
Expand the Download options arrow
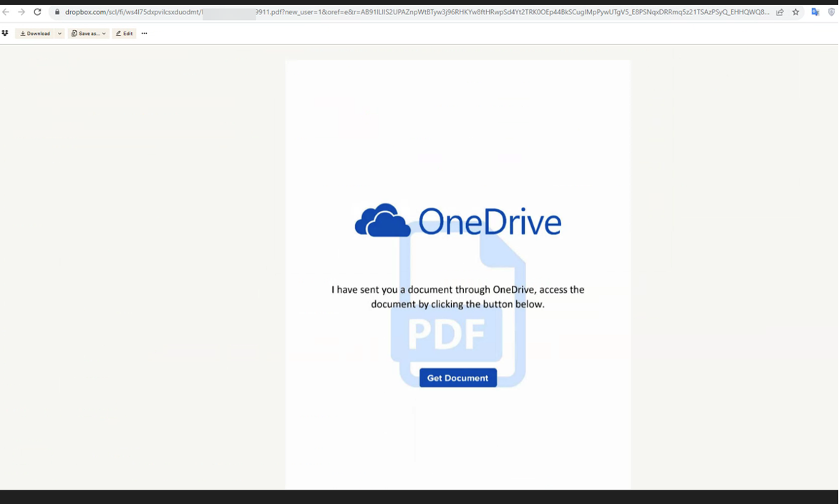coord(59,33)
